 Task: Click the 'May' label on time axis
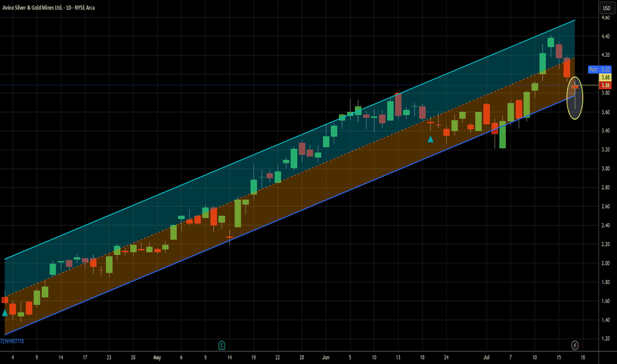pos(157,357)
